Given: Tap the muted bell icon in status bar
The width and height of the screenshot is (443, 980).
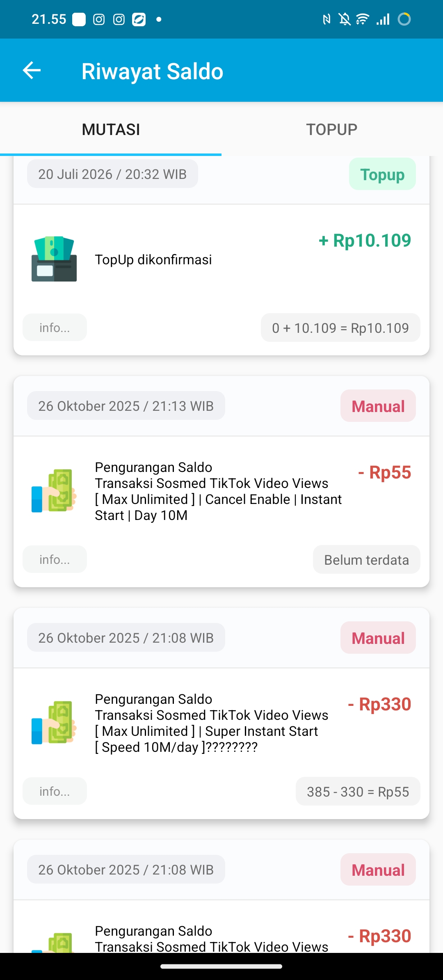Looking at the screenshot, I should pos(345,19).
